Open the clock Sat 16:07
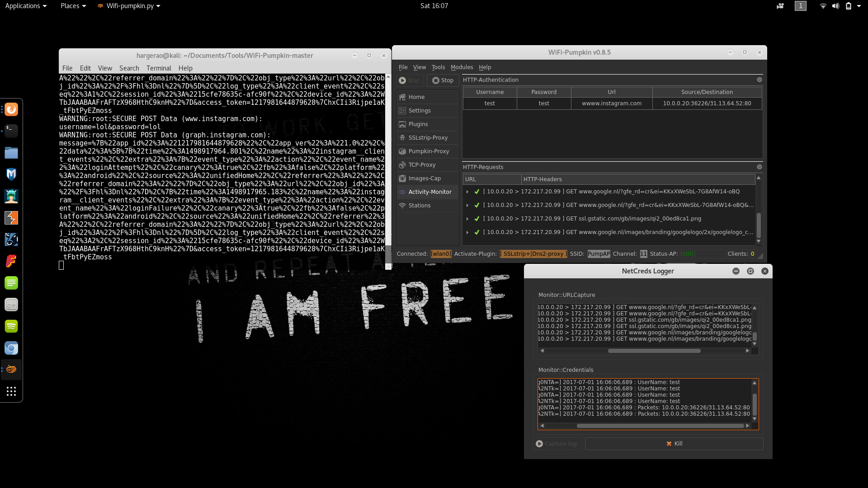The image size is (868, 488). pos(434,6)
